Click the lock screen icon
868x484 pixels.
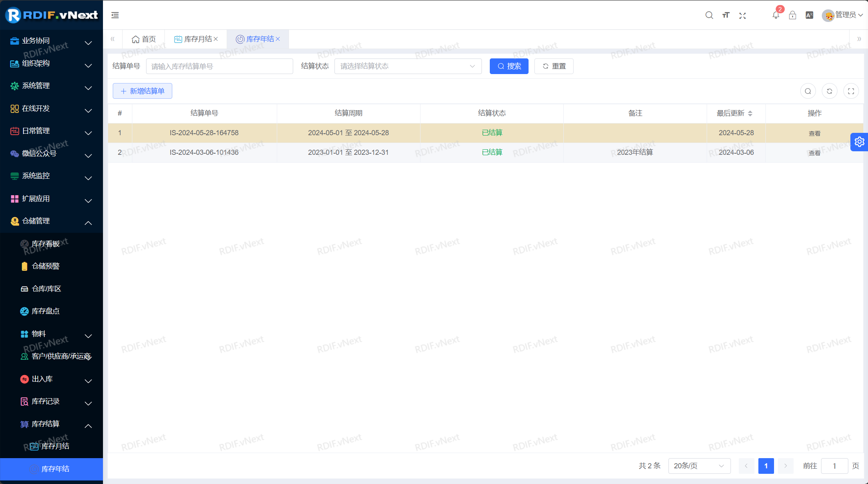792,15
